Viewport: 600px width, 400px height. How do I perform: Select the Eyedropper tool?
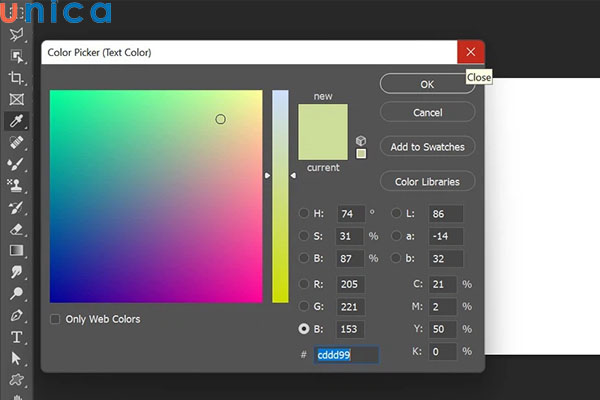(16, 122)
